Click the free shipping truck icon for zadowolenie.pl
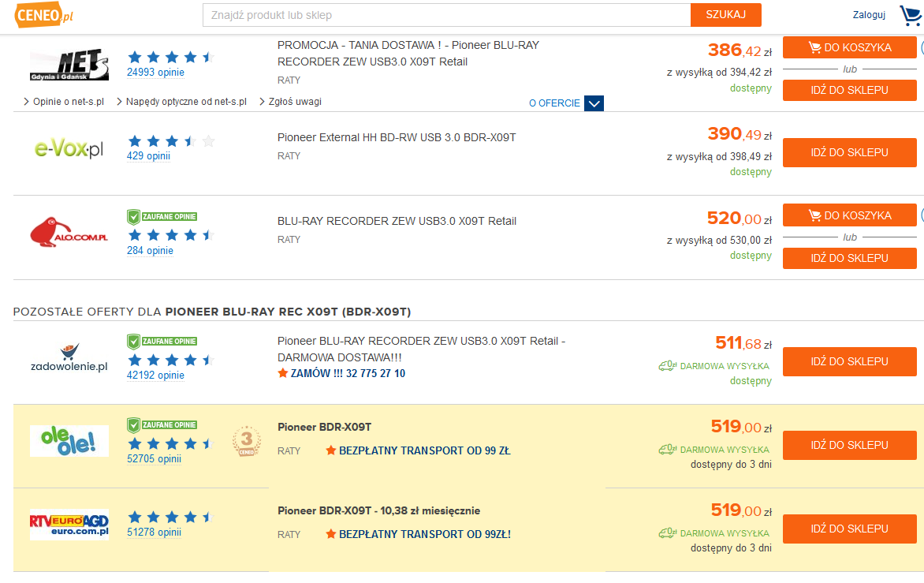 pos(668,366)
